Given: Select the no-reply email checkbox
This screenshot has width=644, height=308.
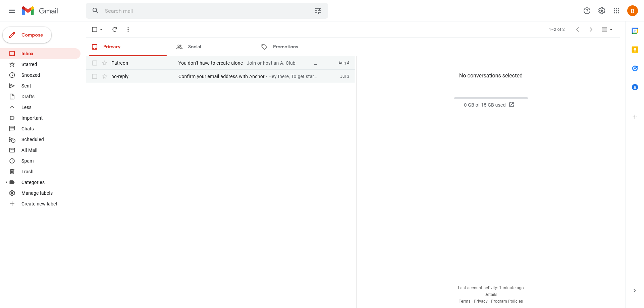Looking at the screenshot, I should click(x=95, y=76).
